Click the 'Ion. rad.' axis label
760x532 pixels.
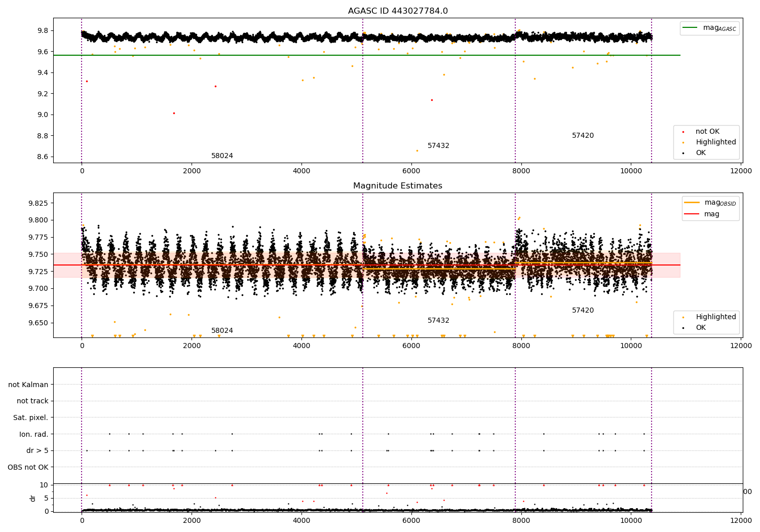tap(34, 434)
